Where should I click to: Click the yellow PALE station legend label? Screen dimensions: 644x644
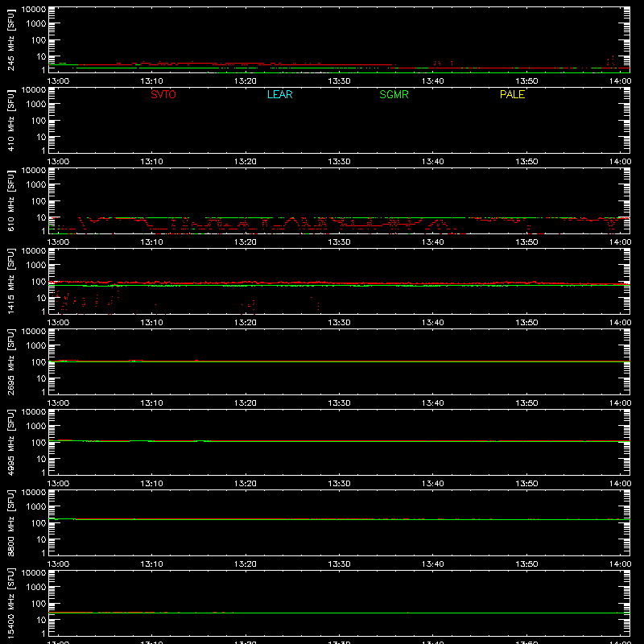pos(512,94)
